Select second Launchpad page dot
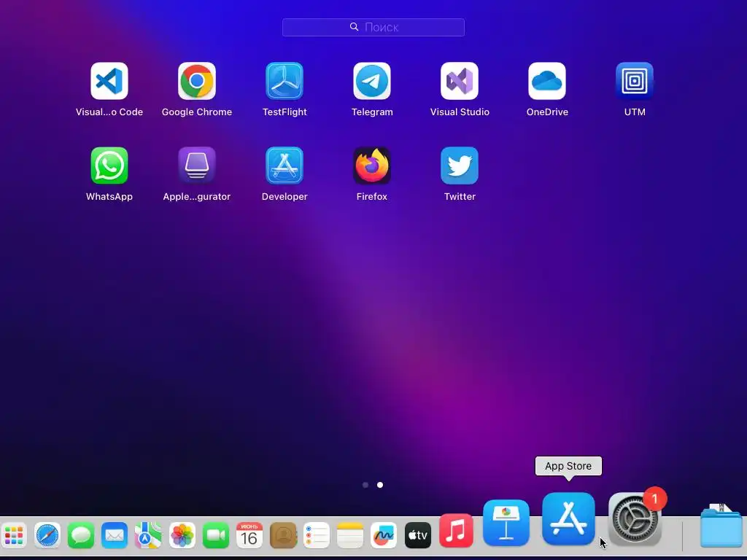 [379, 485]
